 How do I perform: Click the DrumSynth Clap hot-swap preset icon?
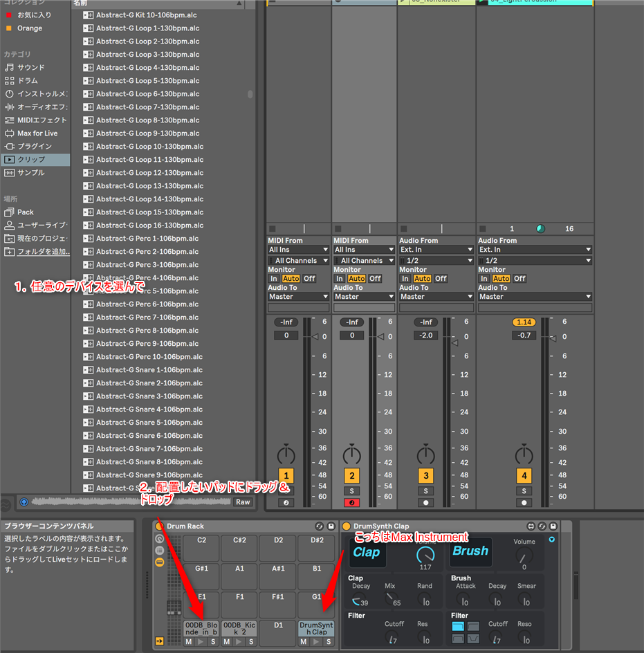(x=531, y=526)
